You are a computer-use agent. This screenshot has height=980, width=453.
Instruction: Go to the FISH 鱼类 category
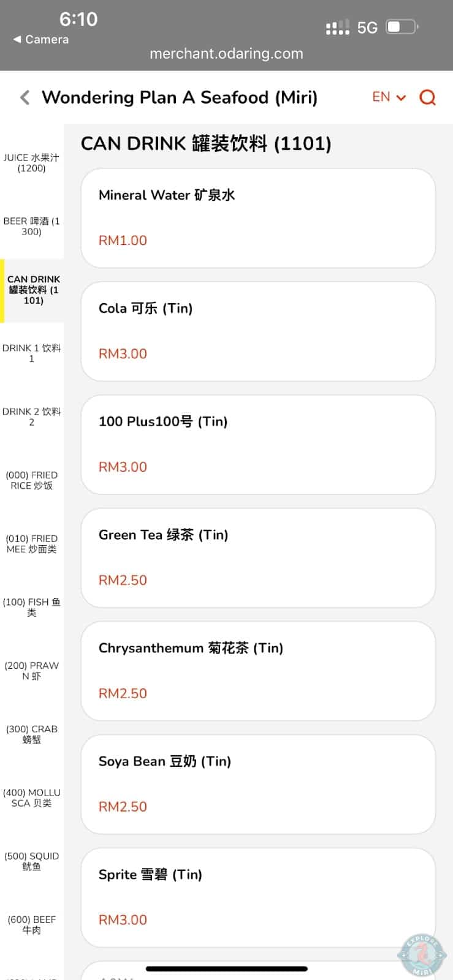pos(31,607)
